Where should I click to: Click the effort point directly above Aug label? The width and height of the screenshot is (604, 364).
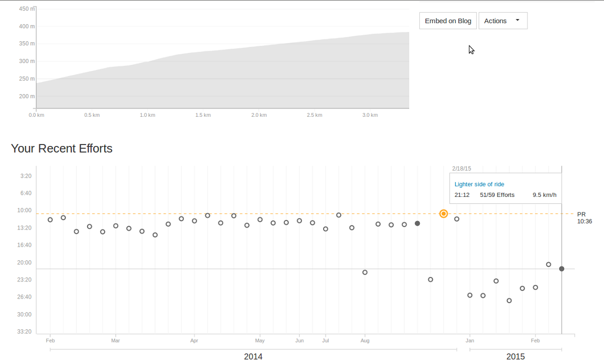(365, 272)
